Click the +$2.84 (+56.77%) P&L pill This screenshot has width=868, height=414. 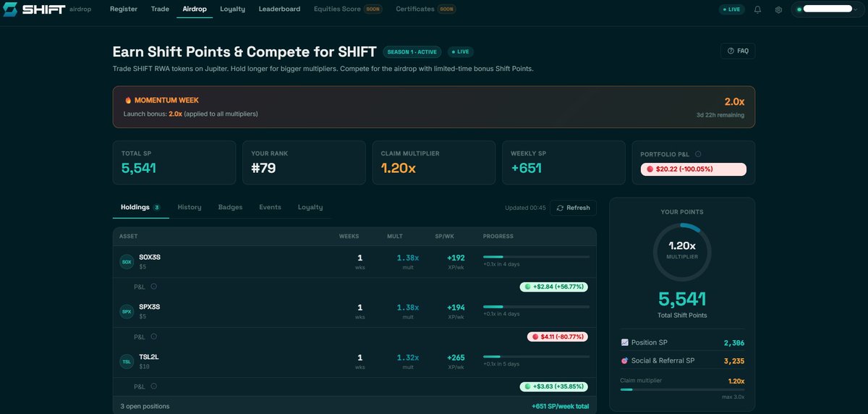pyautogui.click(x=553, y=287)
